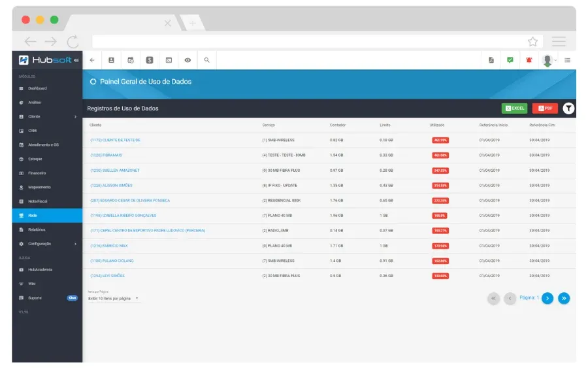Viewport: 588px width, 368px height.
Task: Open the dollar sign financial toolbar icon
Action: 150,60
